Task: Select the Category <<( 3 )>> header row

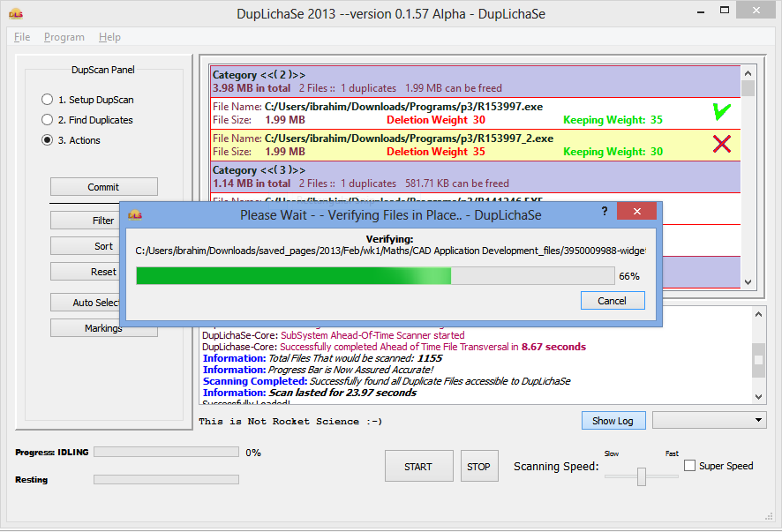Action: coord(475,176)
